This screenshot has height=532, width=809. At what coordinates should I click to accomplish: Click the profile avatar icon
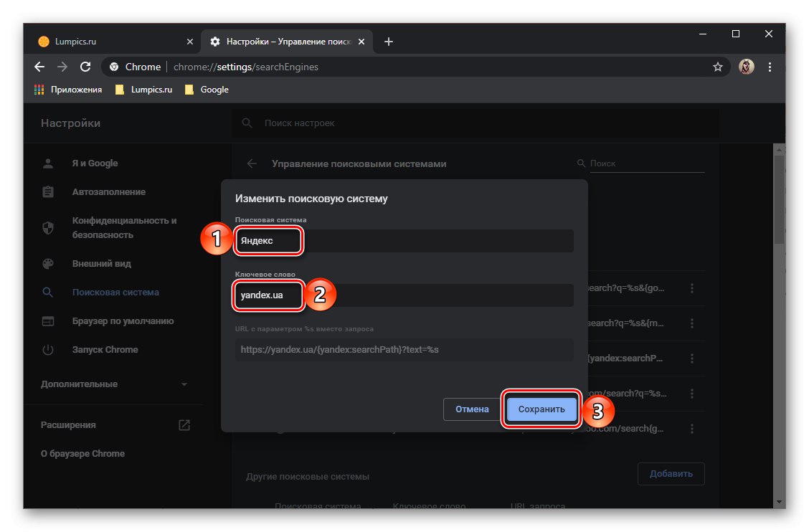coord(747,67)
